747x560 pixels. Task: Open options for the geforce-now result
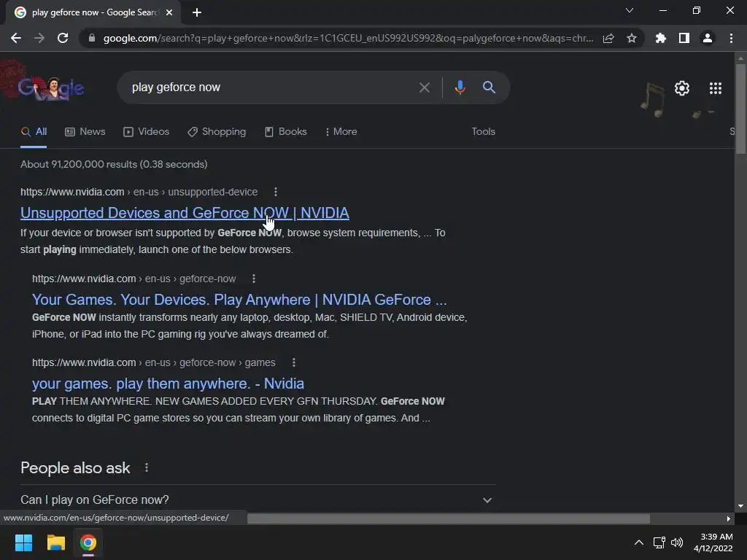[x=253, y=279]
